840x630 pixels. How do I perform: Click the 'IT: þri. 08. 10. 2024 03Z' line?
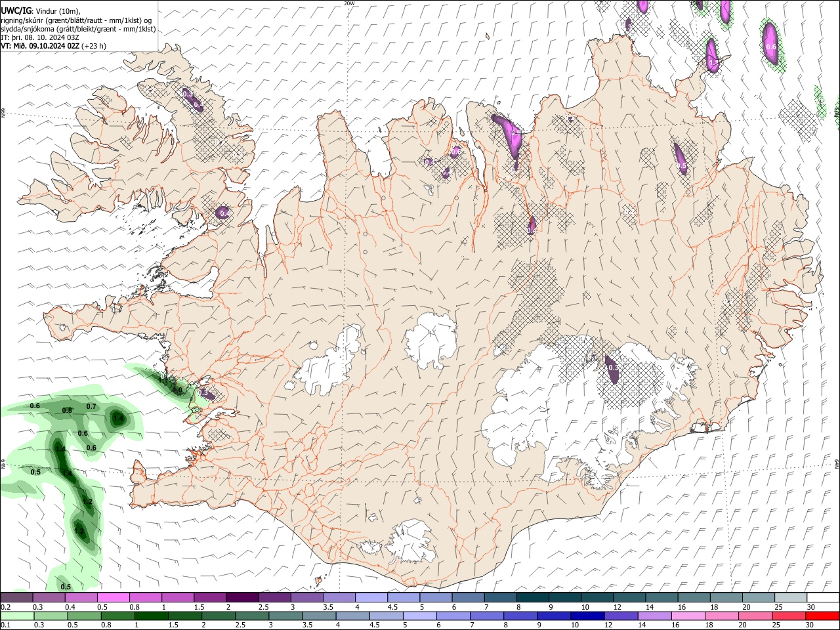tap(40, 37)
